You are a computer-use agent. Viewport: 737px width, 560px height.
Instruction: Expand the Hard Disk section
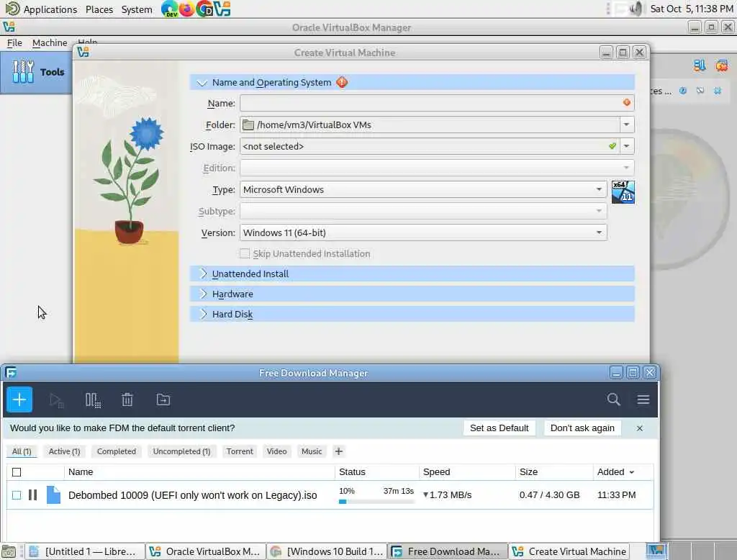(203, 314)
